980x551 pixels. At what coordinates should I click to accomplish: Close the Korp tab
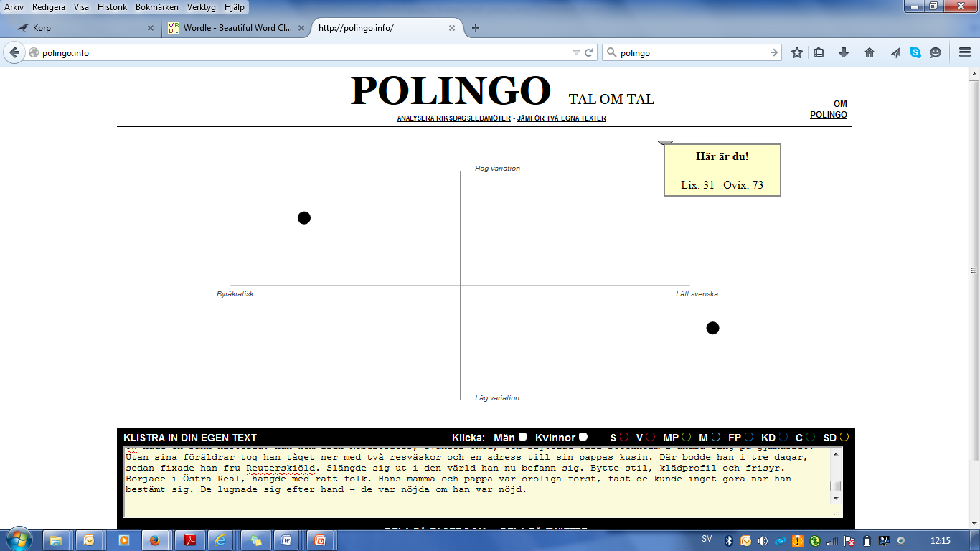coord(150,28)
